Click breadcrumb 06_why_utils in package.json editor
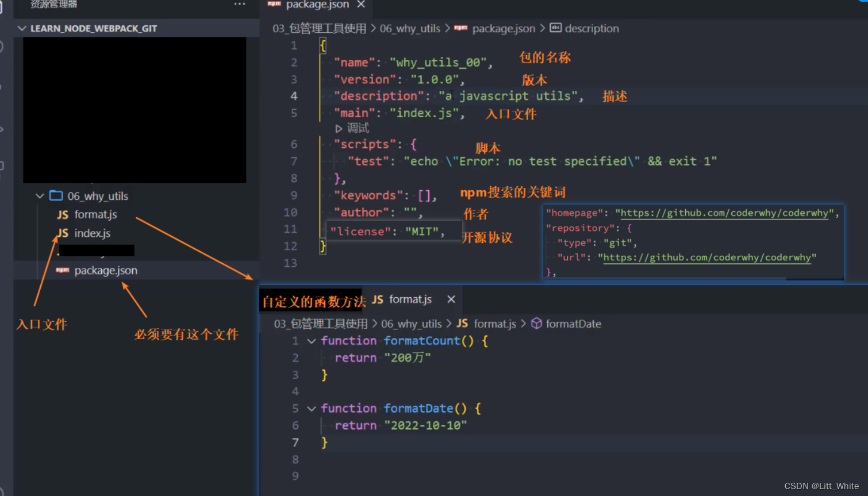 tap(410, 29)
